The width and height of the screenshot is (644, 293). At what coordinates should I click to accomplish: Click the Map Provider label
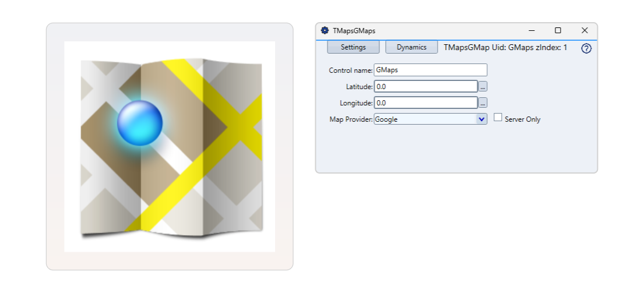(351, 119)
